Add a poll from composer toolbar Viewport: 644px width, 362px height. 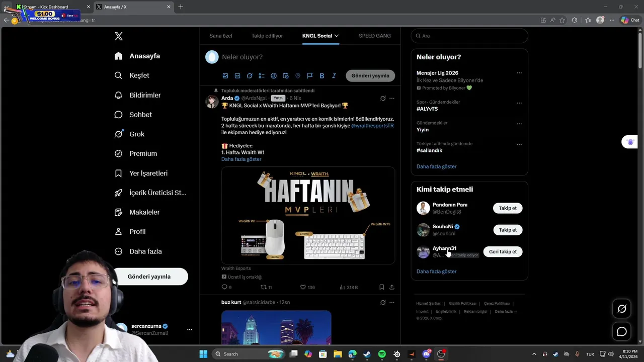[x=262, y=76]
